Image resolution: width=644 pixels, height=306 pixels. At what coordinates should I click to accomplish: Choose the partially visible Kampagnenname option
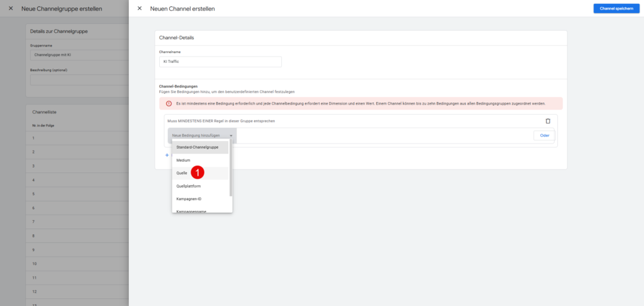pyautogui.click(x=191, y=210)
